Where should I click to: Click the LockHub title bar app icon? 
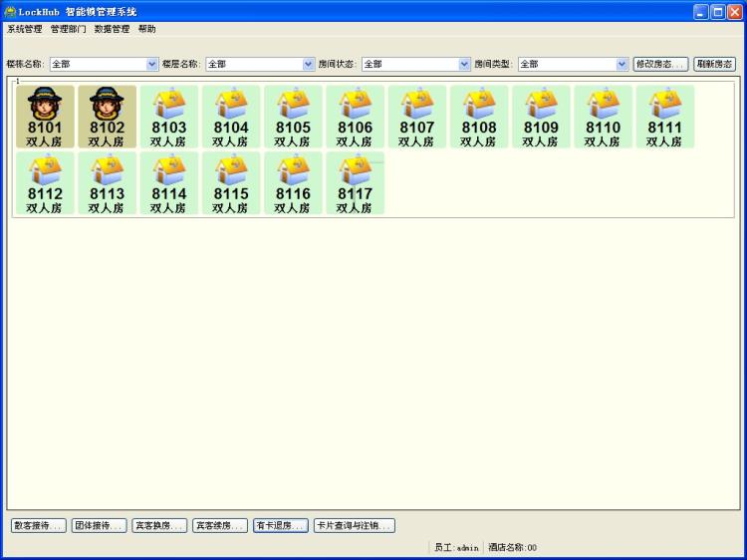[10, 11]
